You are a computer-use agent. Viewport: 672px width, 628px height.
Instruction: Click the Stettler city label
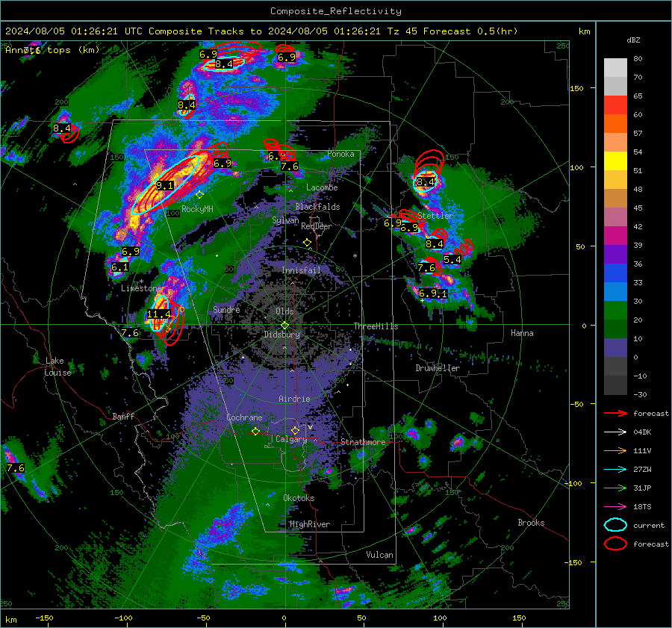(x=435, y=216)
